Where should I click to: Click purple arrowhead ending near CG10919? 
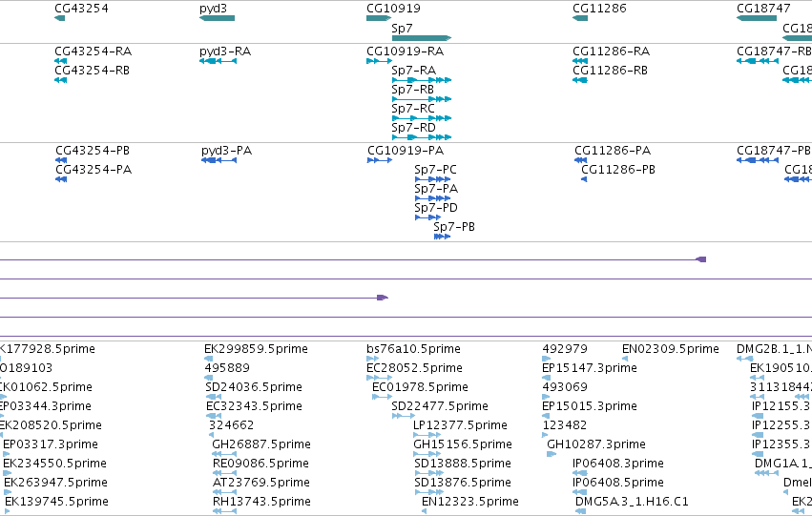pos(383,298)
